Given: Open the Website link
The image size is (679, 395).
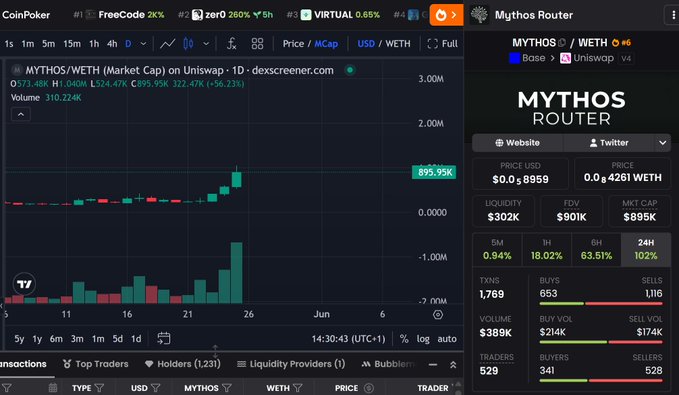Looking at the screenshot, I should pos(517,142).
